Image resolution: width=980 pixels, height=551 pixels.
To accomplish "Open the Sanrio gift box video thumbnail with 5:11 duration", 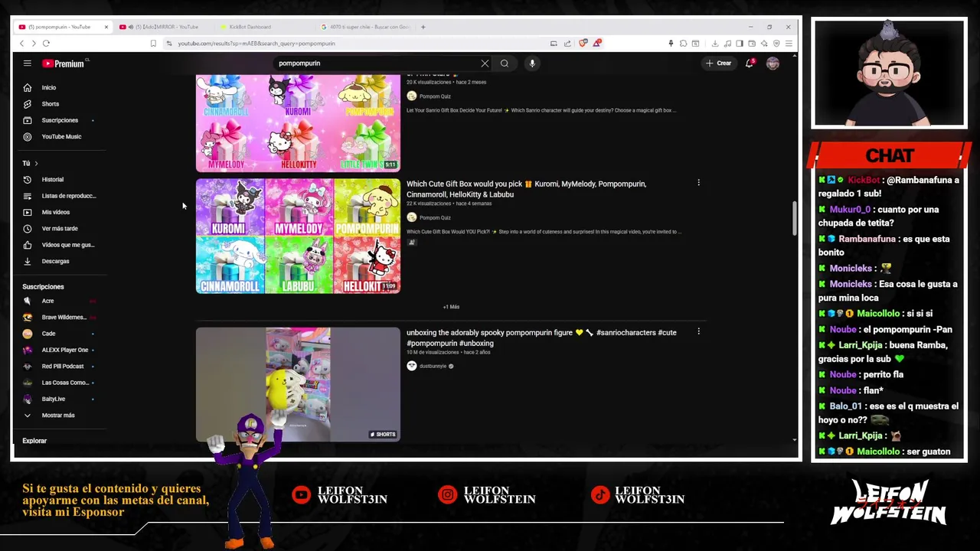I will click(x=298, y=122).
